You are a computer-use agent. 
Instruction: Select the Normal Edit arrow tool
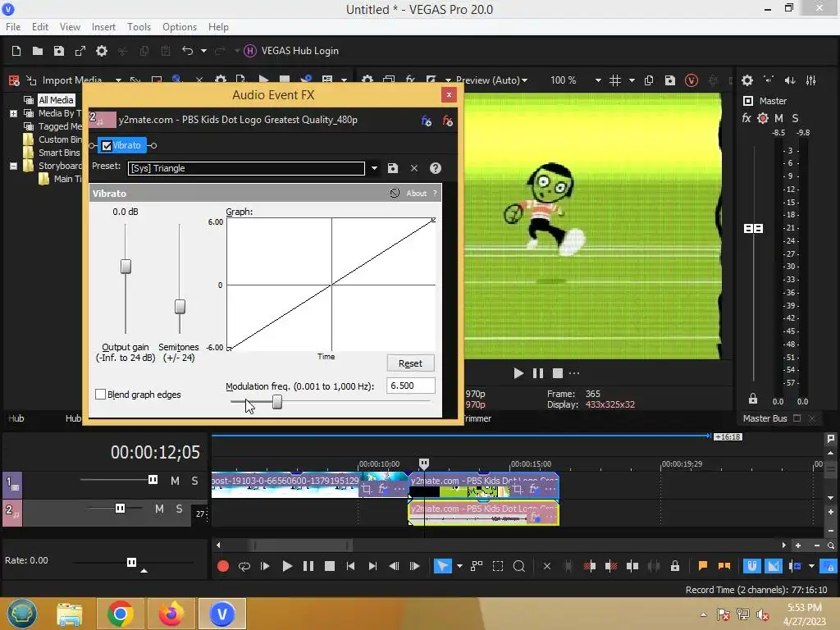tap(442, 566)
